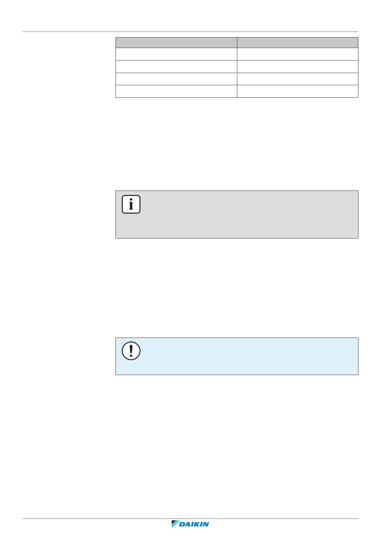The height and width of the screenshot is (554, 392).
Task: Click blank space between info and notice boxes
Action: pos(237,288)
